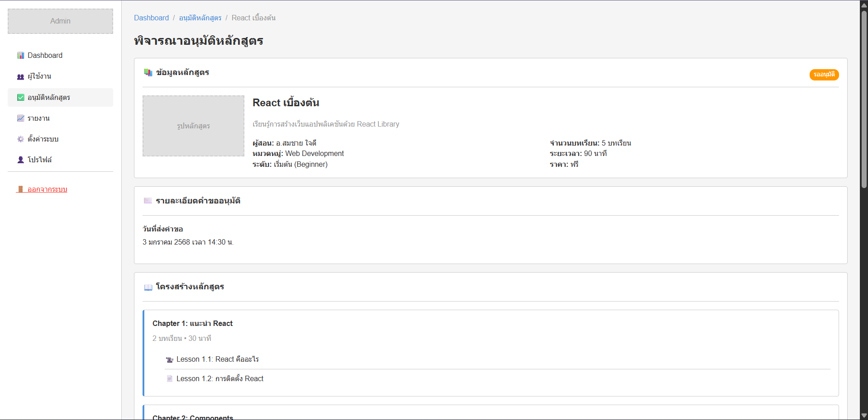868x420 pixels.
Task: Click the ออกจากระบบ logout link
Action: [x=47, y=189]
